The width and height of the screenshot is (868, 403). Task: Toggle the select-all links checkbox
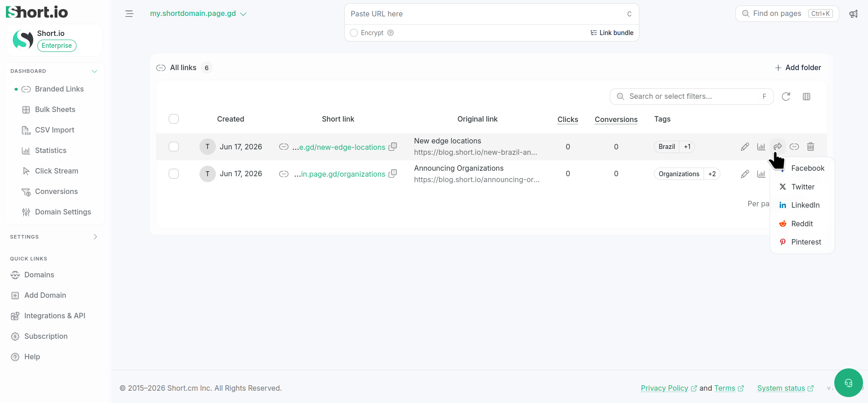pos(174,119)
